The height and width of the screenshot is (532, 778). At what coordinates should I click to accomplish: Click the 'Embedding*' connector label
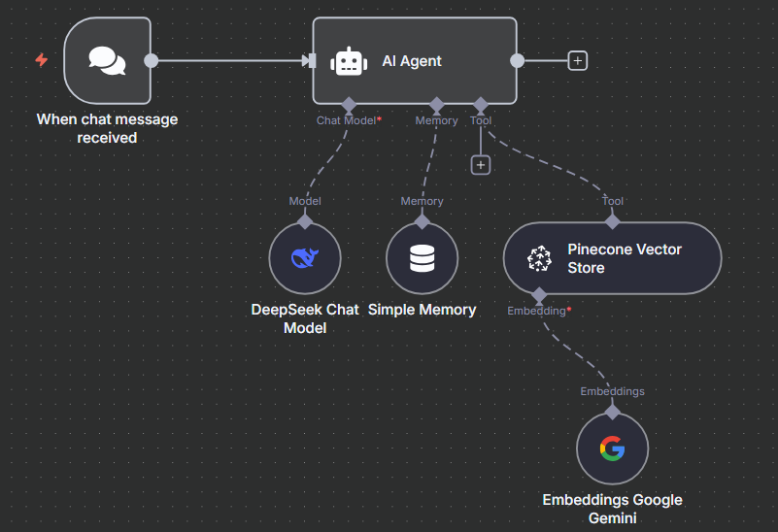[539, 311]
